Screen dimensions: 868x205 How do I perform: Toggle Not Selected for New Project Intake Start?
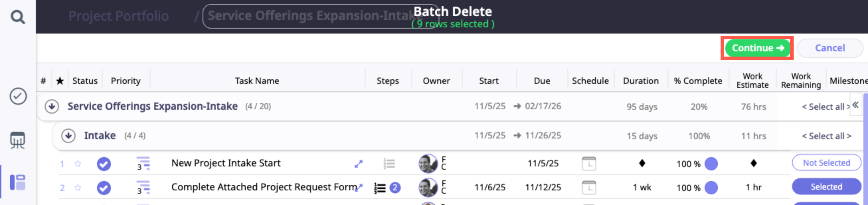(826, 163)
